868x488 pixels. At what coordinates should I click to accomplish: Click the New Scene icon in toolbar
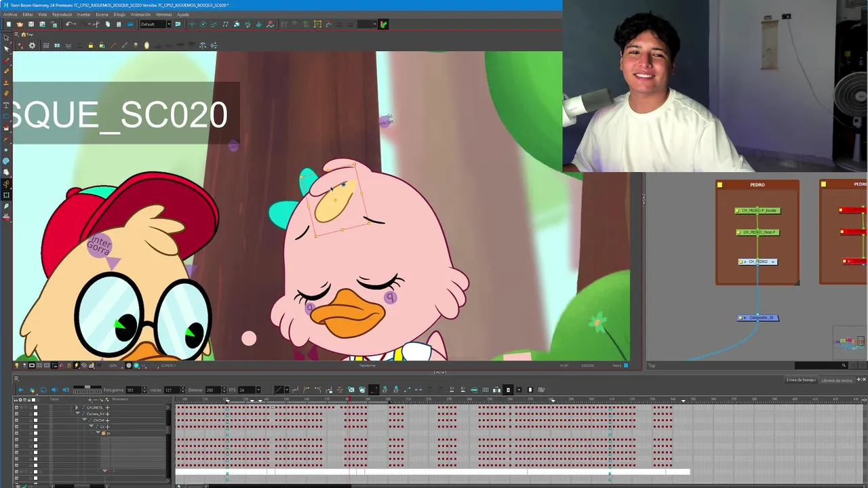pyautogui.click(x=8, y=24)
